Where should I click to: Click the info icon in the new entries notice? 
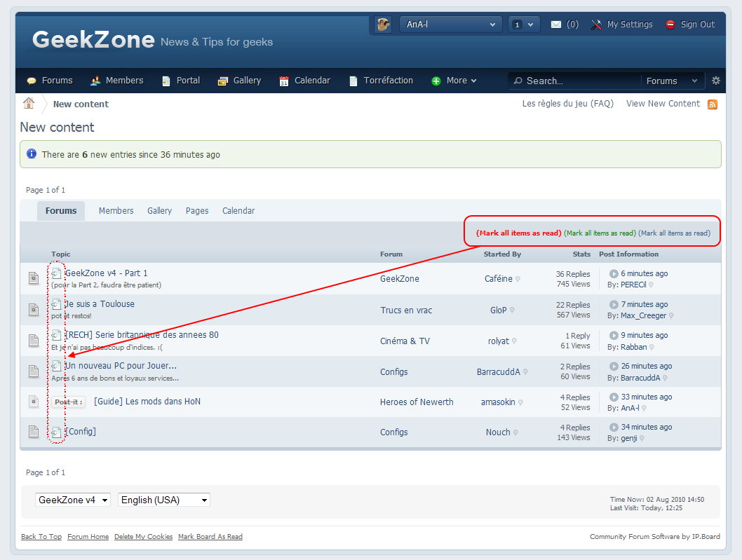click(x=32, y=153)
